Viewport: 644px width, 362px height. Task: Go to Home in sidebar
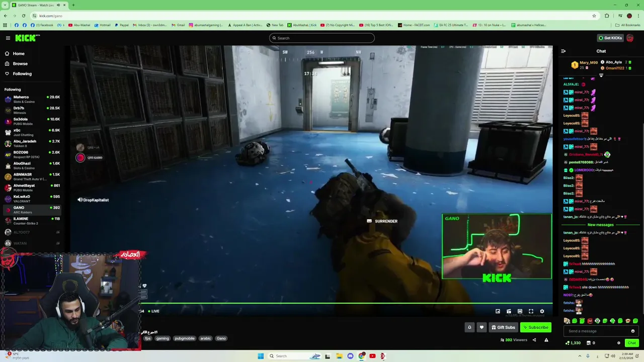click(x=19, y=54)
